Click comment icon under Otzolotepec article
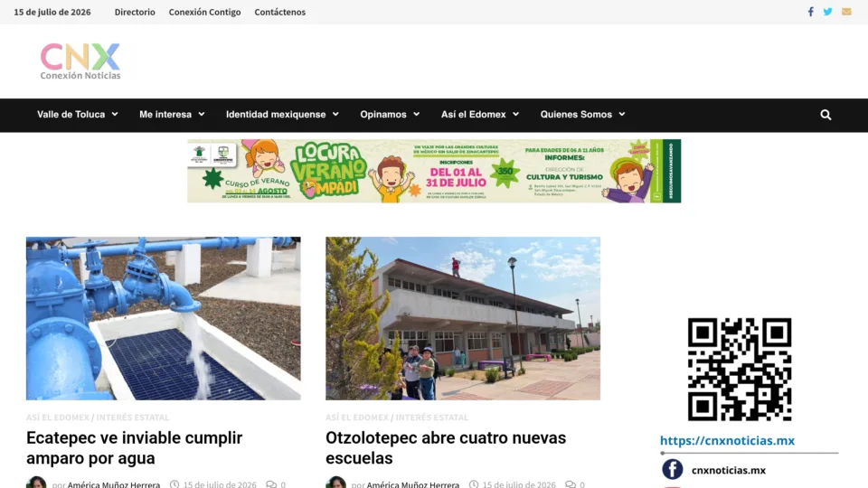868x488 pixels. (571, 484)
